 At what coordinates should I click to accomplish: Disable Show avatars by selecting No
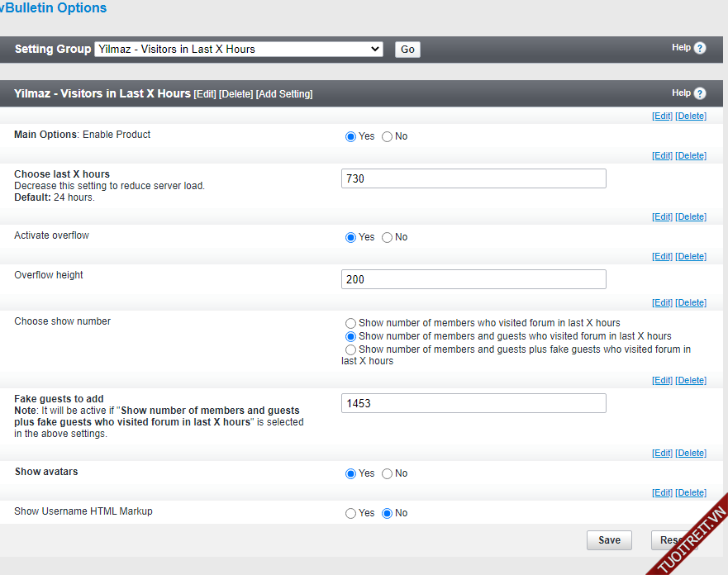click(x=387, y=473)
